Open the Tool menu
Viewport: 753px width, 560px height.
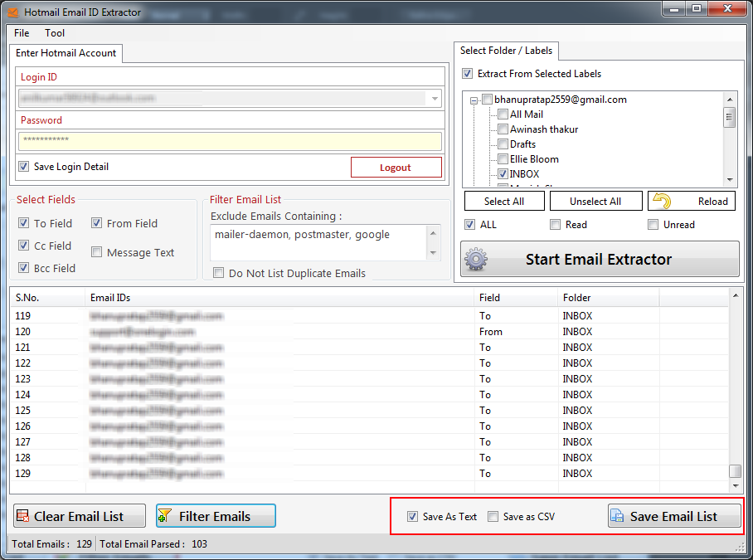tap(55, 32)
